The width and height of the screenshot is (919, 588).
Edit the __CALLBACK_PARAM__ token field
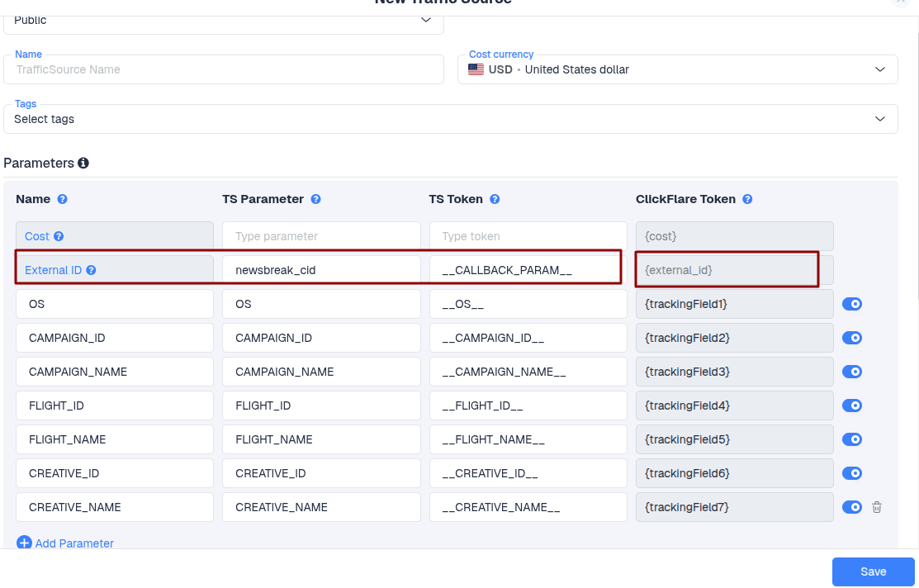click(x=528, y=270)
